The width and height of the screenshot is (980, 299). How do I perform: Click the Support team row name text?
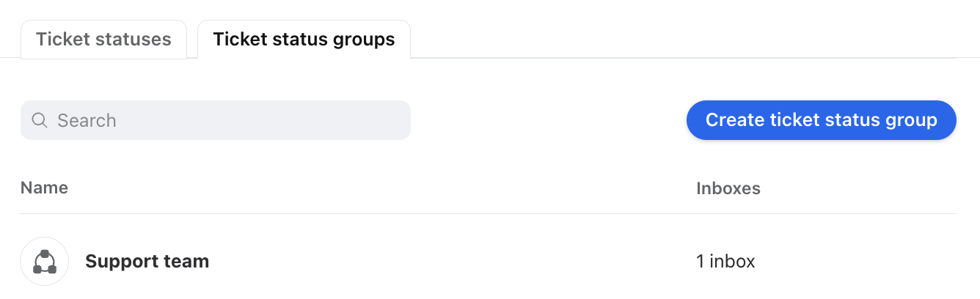147,261
